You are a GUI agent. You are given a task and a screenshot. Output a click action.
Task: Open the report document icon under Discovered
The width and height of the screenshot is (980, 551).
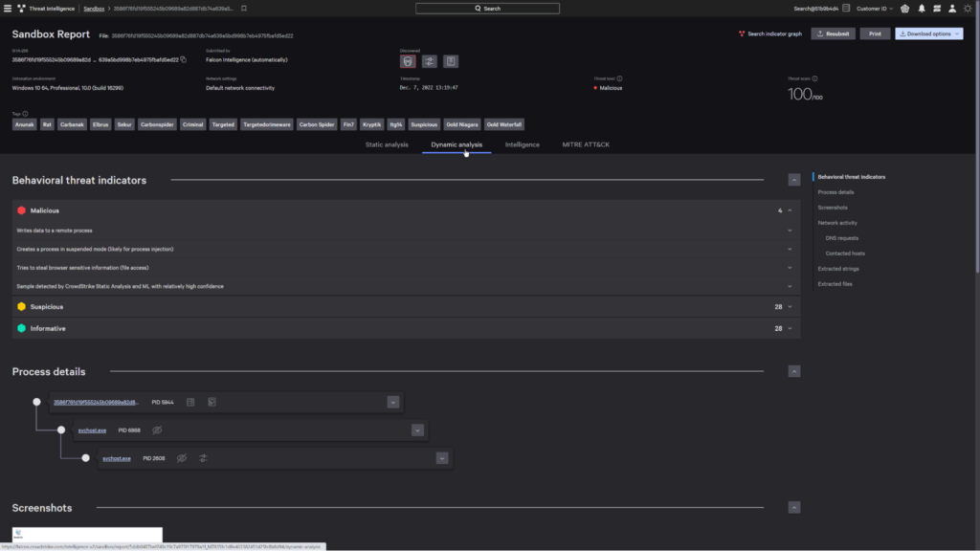(450, 60)
